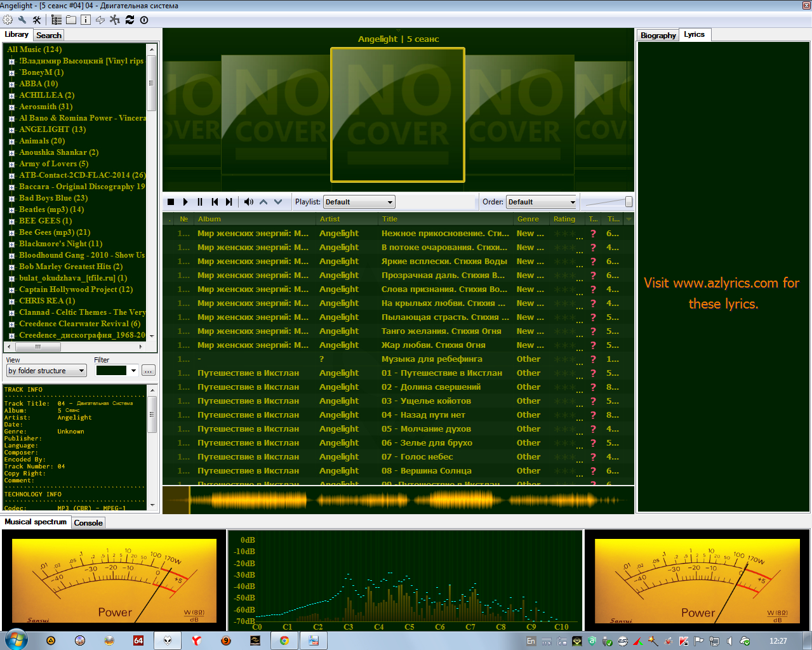This screenshot has width=812, height=650.
Task: Stop playback with the stop button
Action: click(171, 202)
